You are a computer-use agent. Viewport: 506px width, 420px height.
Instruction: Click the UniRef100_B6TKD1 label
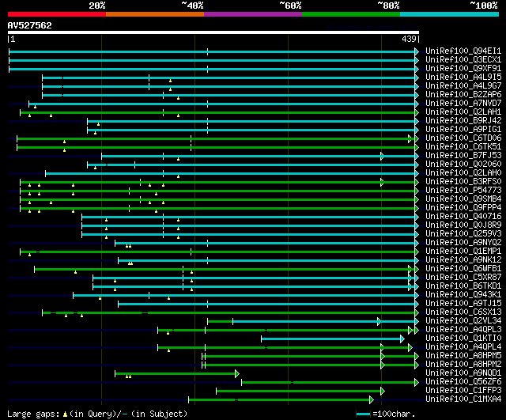click(x=463, y=286)
